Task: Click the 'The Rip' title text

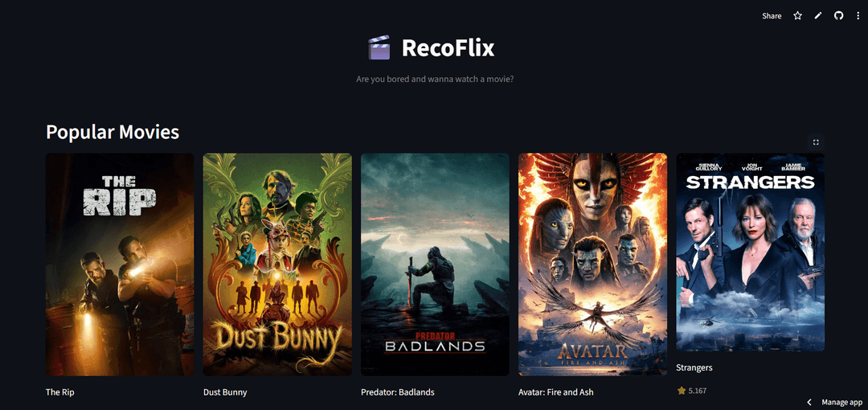Action: 59,392
